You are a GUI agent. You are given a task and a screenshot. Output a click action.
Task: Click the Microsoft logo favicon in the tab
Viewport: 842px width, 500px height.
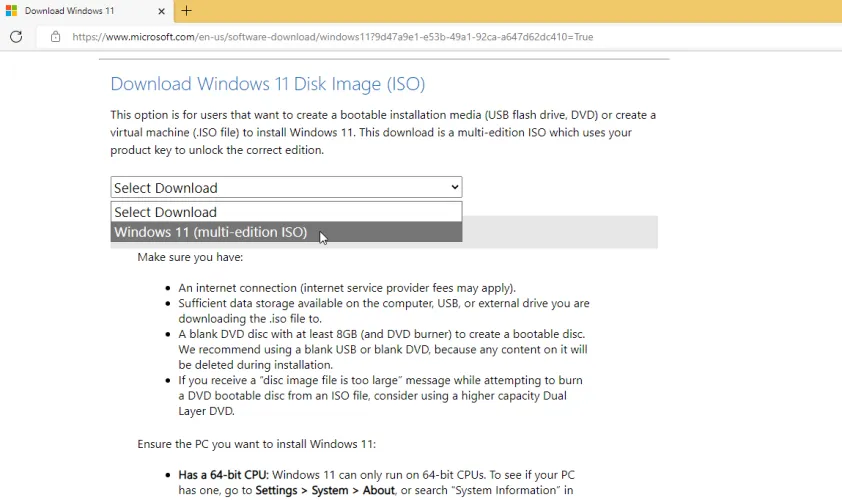[x=11, y=11]
